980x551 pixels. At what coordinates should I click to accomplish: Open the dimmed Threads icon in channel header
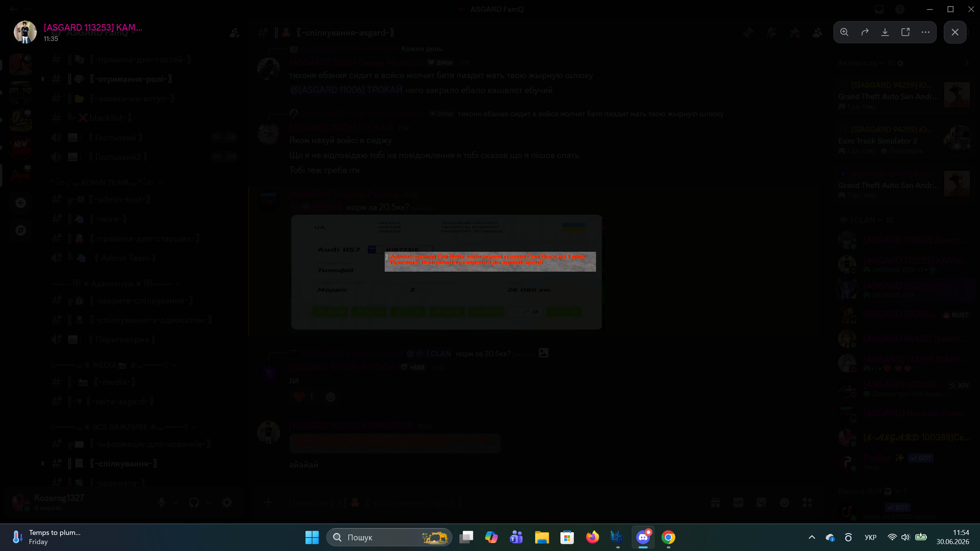coord(748,33)
